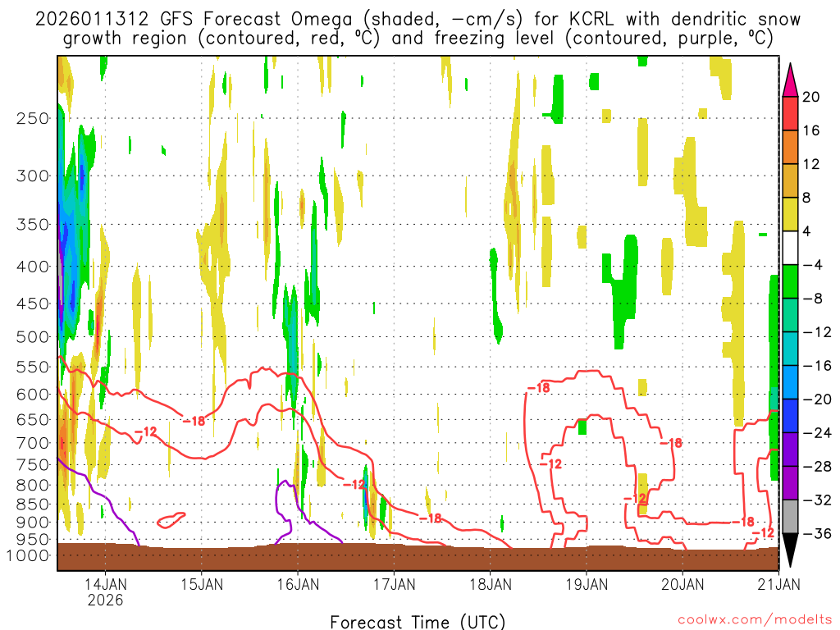Click the 400 pressure level label
The width and height of the screenshot is (840, 630).
click(33, 267)
